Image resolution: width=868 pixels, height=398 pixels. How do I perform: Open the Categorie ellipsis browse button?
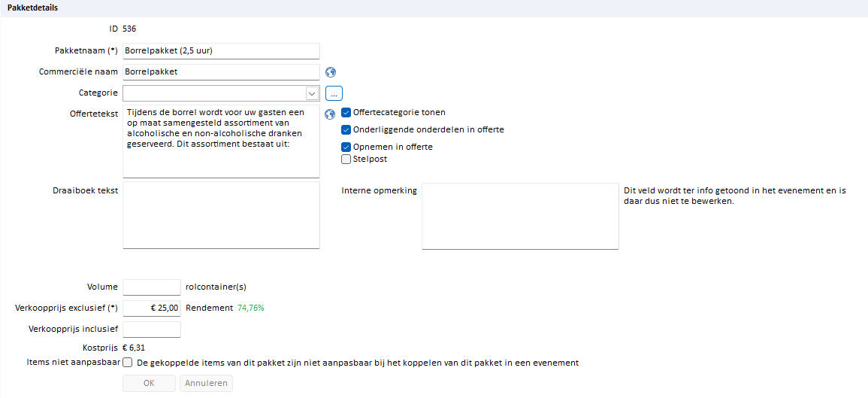[334, 93]
